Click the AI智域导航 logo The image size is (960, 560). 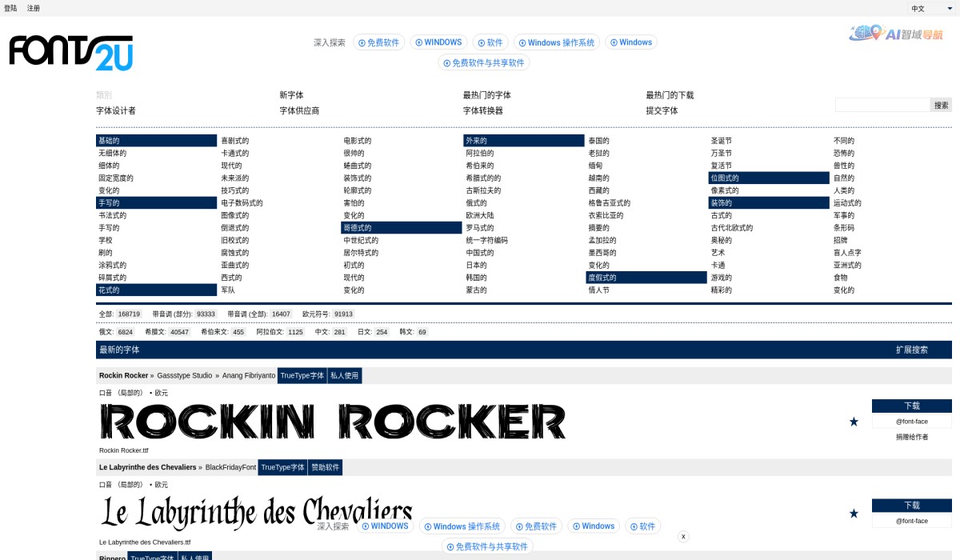(894, 35)
